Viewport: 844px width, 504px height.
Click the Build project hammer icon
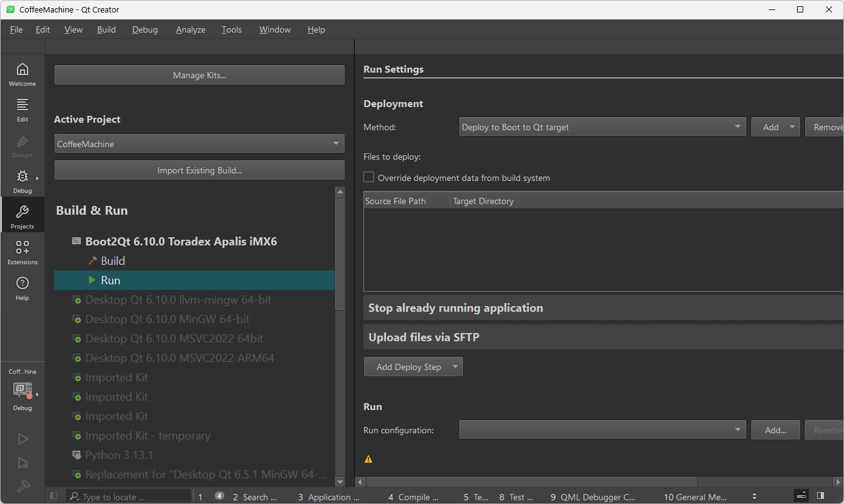(22, 486)
